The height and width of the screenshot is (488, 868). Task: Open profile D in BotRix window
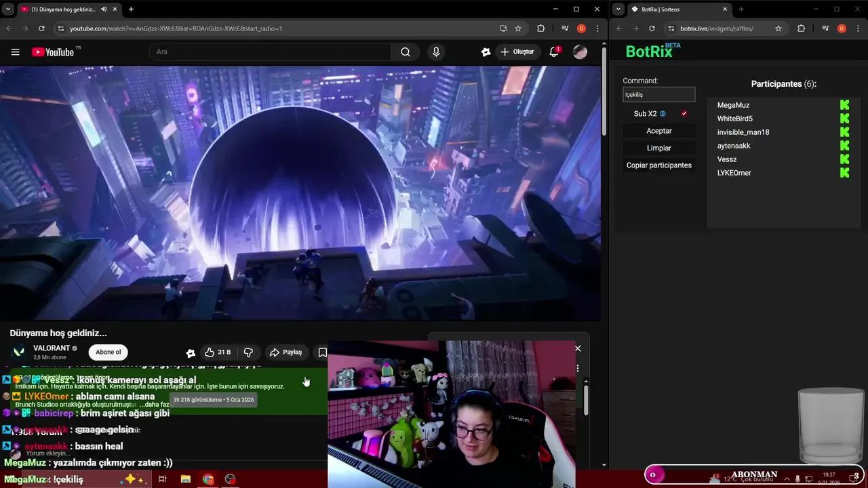coord(842,28)
